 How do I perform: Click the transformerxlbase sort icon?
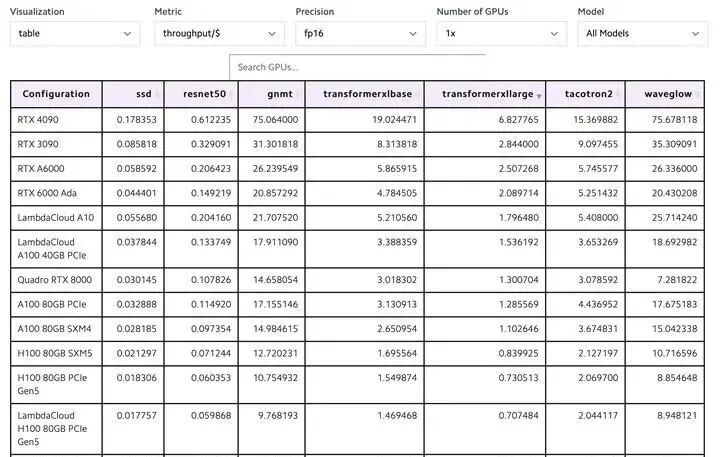(x=418, y=95)
